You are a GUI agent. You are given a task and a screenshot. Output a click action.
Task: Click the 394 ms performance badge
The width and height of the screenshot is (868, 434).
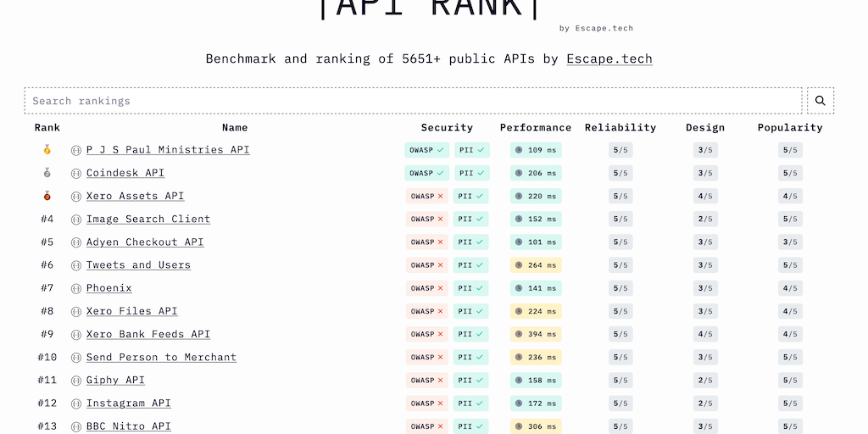click(536, 334)
